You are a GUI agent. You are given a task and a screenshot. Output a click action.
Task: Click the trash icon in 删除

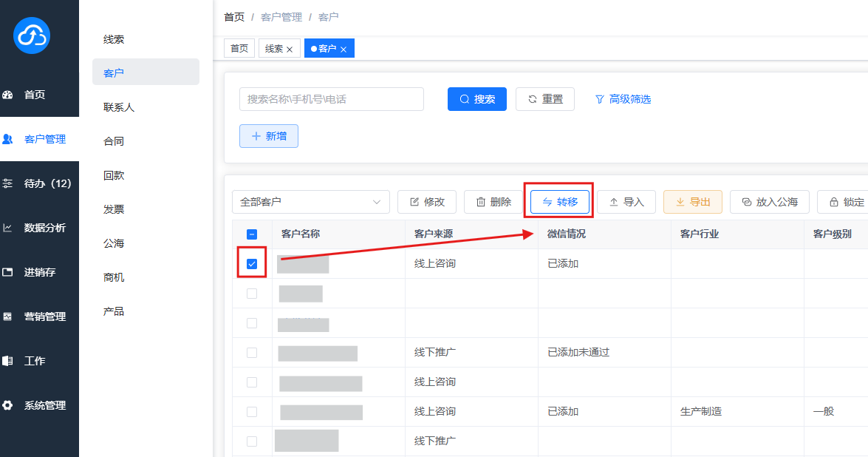coord(481,202)
